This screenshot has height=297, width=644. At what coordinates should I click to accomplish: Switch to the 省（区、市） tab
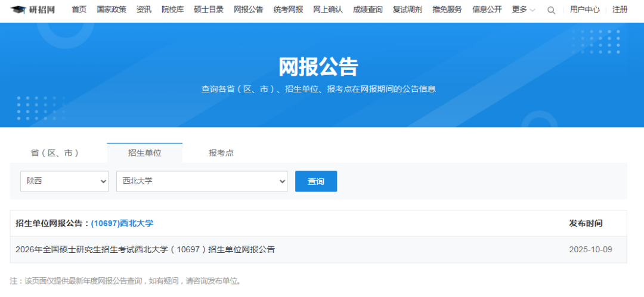tap(55, 153)
